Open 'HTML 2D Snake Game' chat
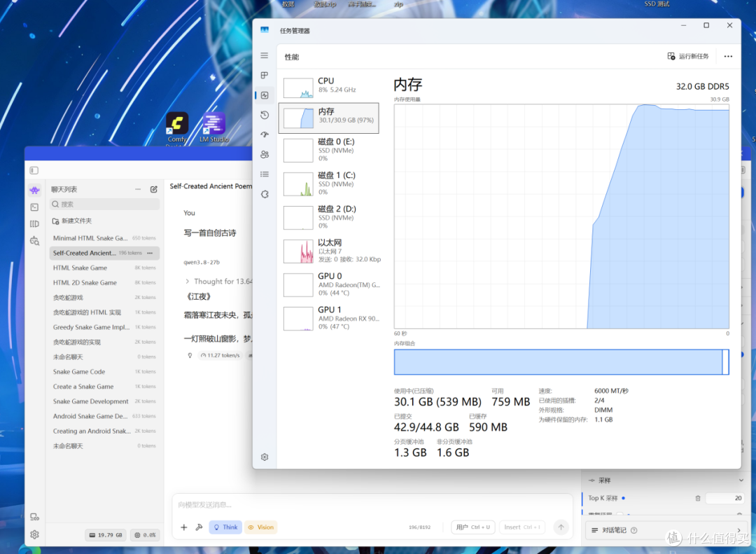756x554 pixels. 104,283
